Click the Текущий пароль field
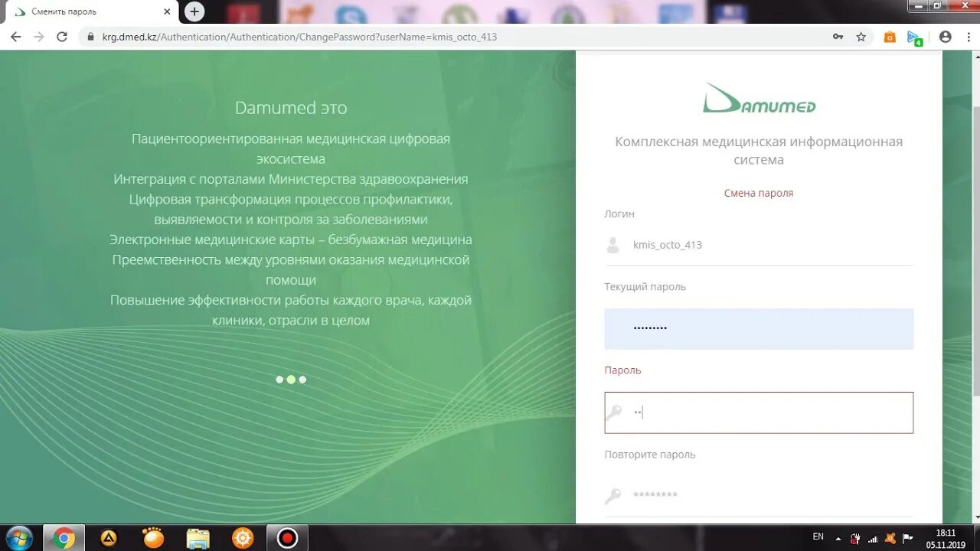The height and width of the screenshot is (551, 980). pos(759,328)
